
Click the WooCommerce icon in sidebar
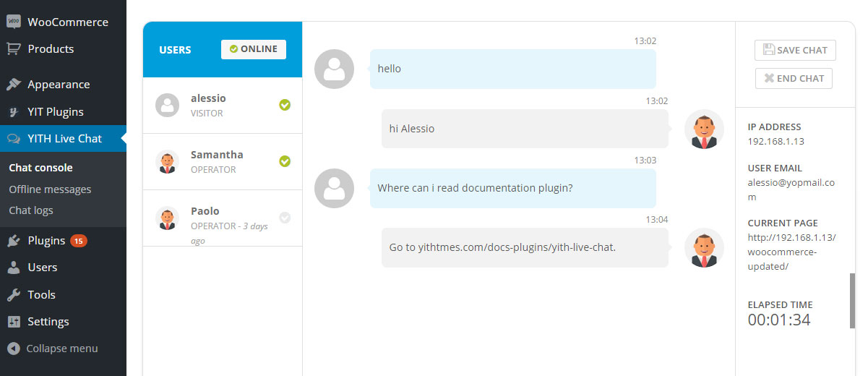click(14, 22)
